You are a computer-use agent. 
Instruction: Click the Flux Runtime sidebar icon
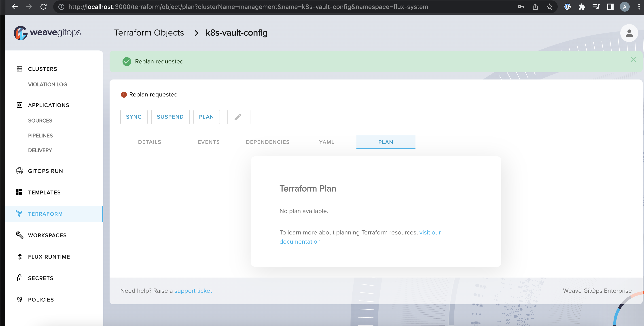pyautogui.click(x=19, y=257)
